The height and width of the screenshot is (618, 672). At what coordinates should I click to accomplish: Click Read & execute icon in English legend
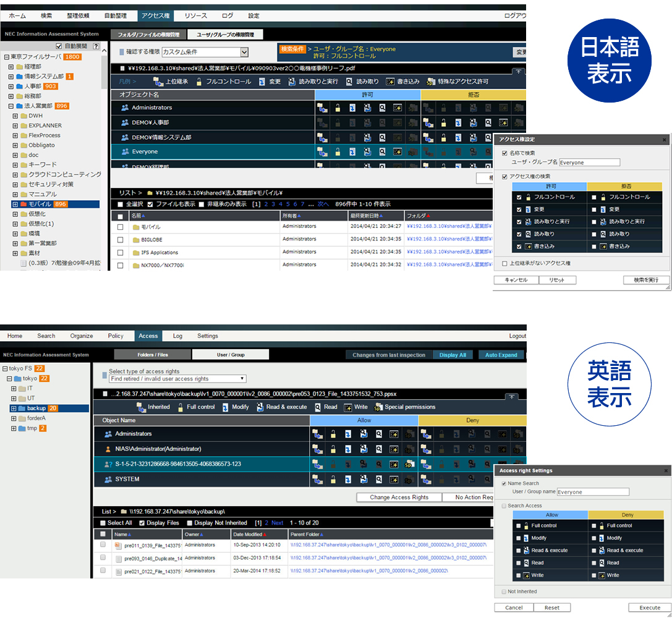(x=259, y=407)
